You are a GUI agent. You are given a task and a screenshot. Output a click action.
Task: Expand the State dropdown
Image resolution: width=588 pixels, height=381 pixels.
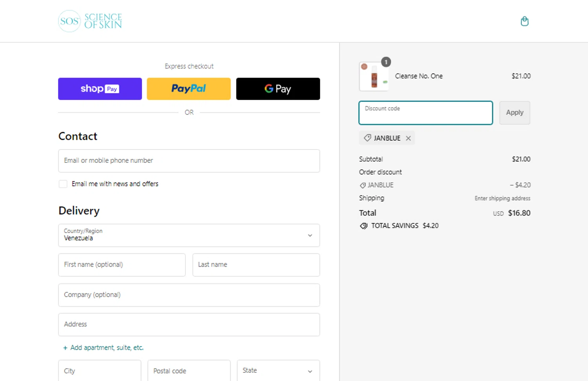click(278, 371)
